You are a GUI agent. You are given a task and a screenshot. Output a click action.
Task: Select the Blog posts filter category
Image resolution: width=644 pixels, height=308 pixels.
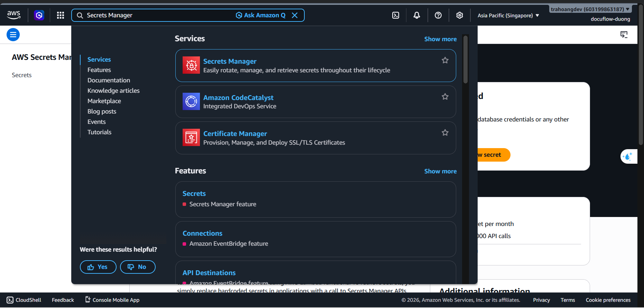pos(102,111)
